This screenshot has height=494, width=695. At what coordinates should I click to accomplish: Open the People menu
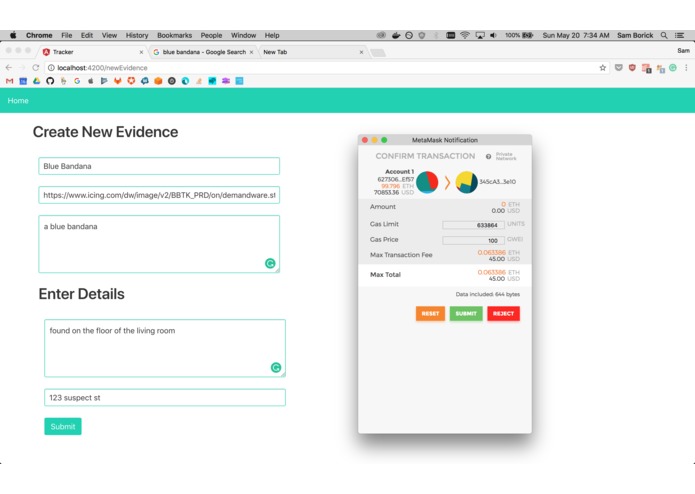[x=211, y=35]
